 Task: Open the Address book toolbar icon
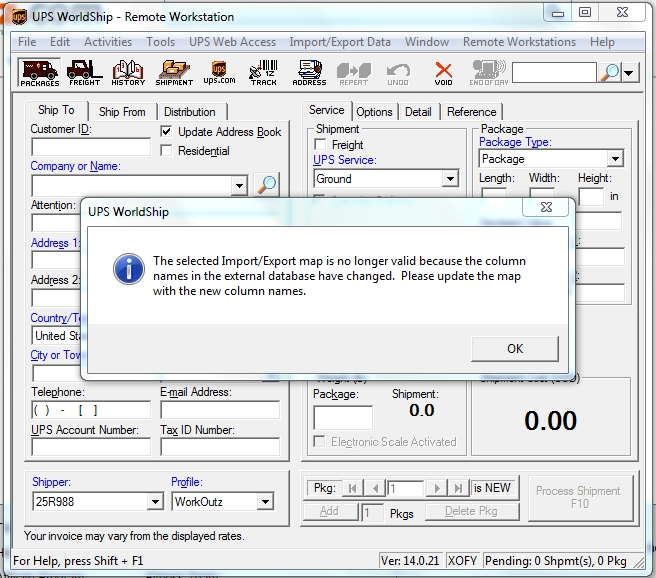click(x=309, y=73)
